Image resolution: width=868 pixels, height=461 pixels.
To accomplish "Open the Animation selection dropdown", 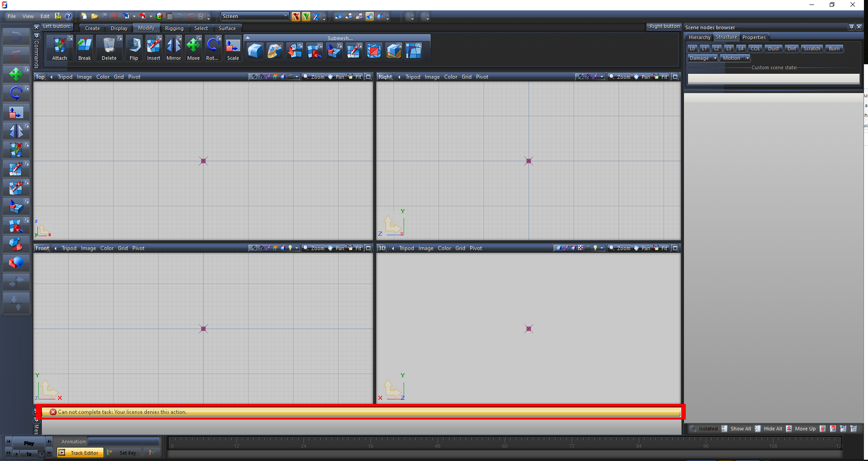I will pyautogui.click(x=124, y=442).
